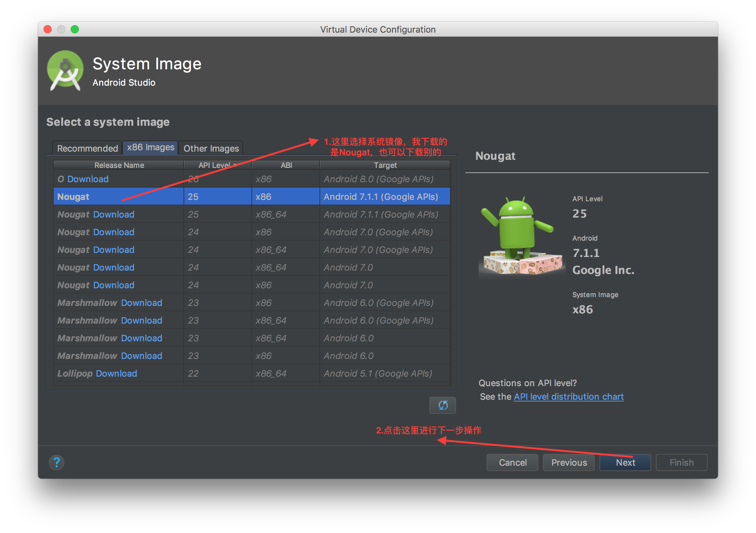Open the Other Images tab

211,148
